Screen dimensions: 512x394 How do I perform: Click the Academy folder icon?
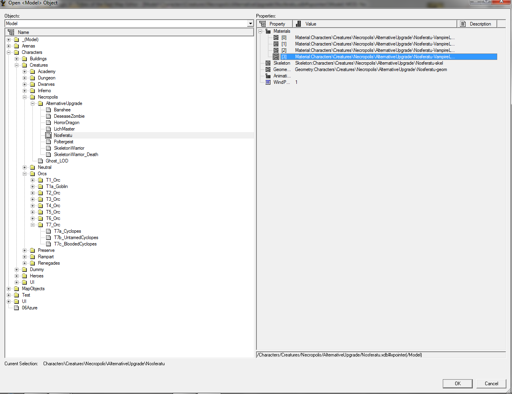click(32, 71)
